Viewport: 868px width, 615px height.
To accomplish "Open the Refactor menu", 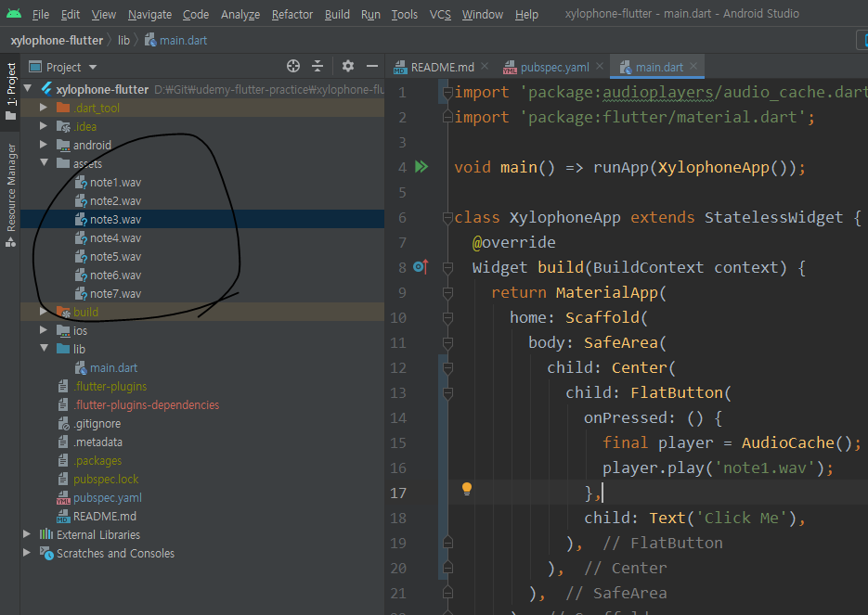I will pos(292,15).
